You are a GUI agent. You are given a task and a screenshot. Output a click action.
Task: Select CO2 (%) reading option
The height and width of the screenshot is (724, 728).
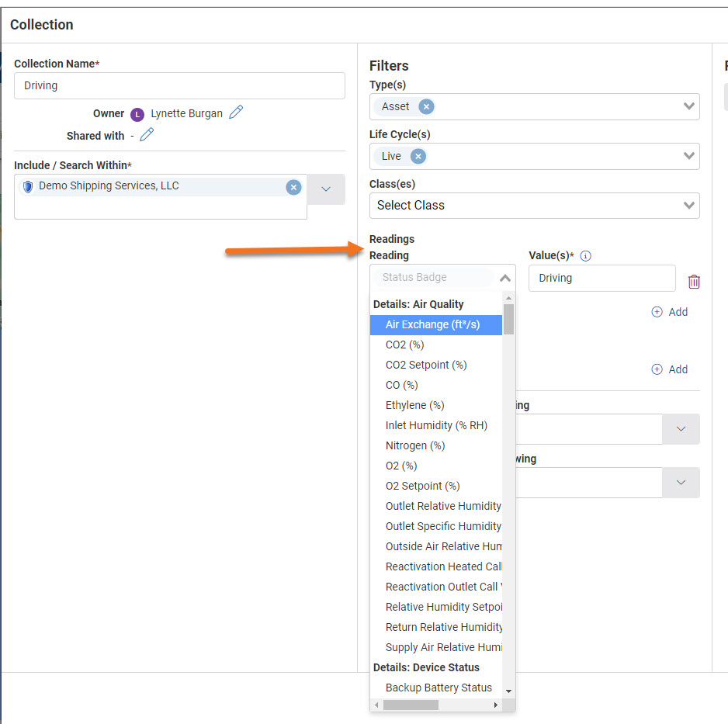pos(436,345)
